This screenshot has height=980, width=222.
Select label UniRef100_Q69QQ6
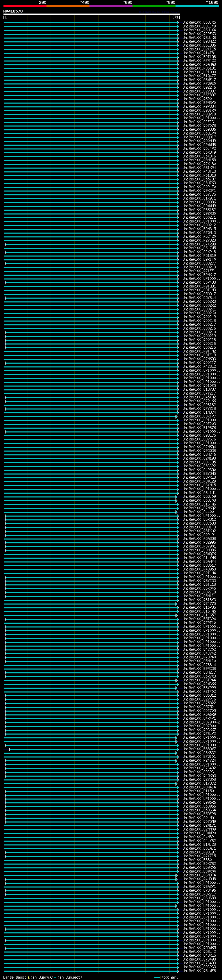click(199, 129)
